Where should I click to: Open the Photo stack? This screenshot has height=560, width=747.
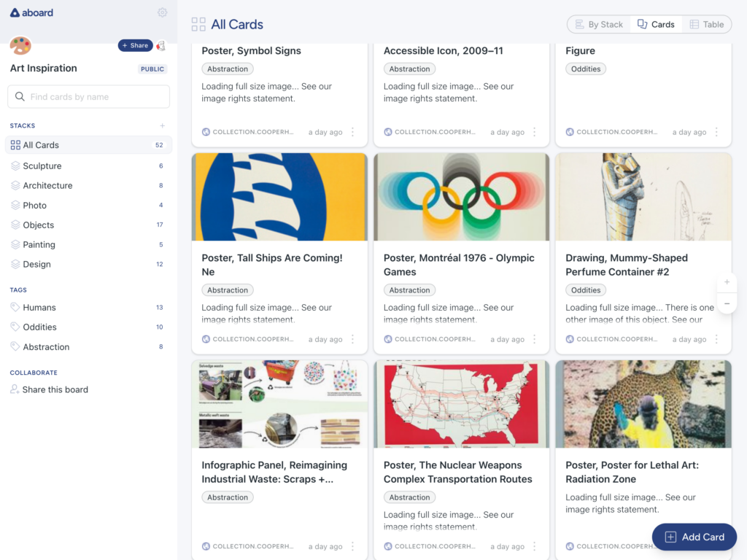click(x=88, y=205)
